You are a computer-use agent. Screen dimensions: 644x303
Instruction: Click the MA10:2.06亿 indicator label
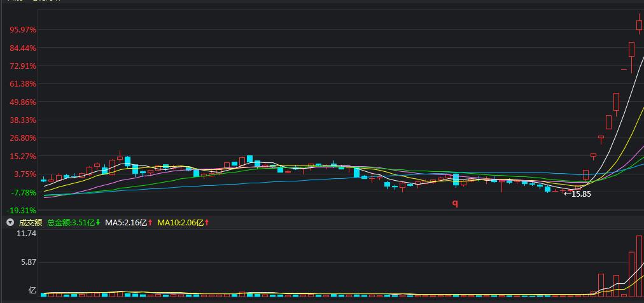click(x=180, y=223)
